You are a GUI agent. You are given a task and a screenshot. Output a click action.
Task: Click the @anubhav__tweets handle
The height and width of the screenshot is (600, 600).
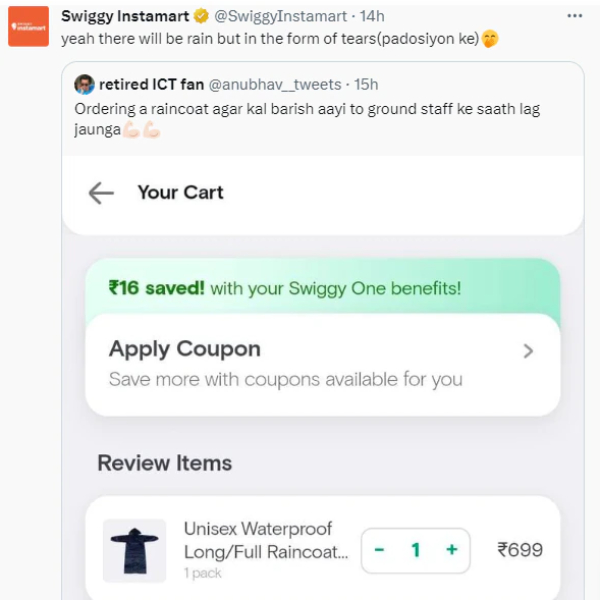[x=275, y=84]
